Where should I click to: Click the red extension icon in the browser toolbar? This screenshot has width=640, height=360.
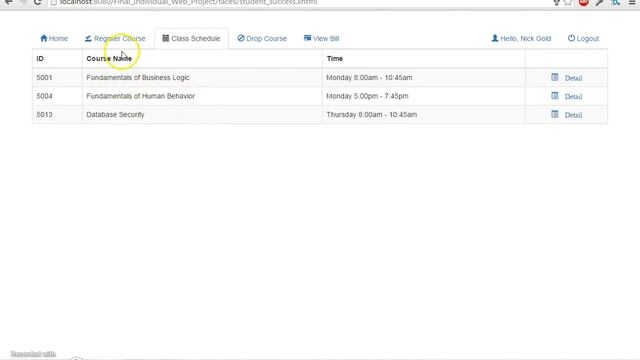584,2
